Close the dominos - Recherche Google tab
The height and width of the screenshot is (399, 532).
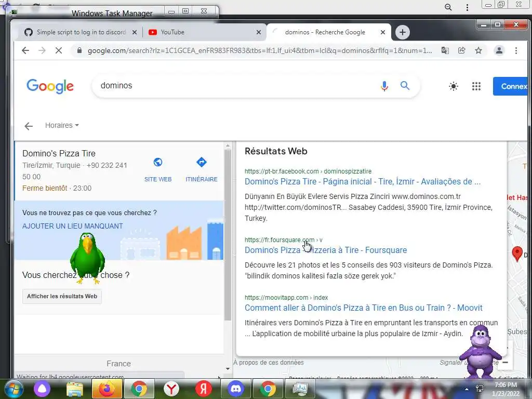click(x=383, y=32)
